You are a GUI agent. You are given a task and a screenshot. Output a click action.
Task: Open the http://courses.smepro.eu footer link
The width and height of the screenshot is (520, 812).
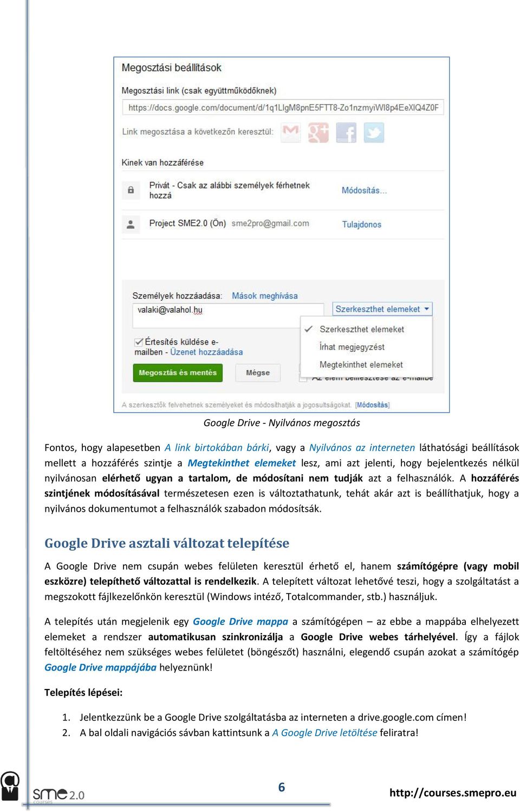point(453,792)
